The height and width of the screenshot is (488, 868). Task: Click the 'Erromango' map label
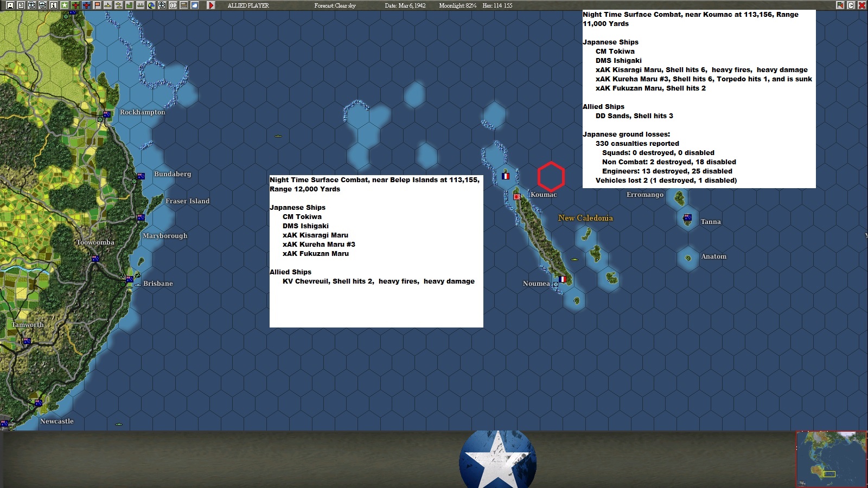click(x=645, y=195)
